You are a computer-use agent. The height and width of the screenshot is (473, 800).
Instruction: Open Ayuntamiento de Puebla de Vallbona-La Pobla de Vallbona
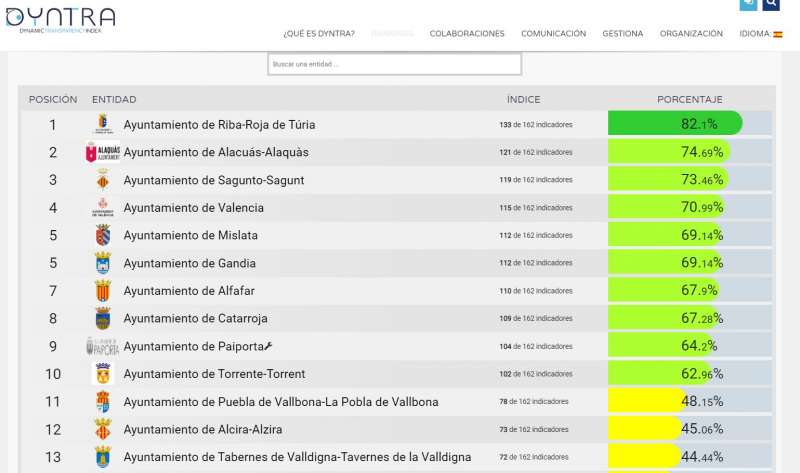[281, 402]
